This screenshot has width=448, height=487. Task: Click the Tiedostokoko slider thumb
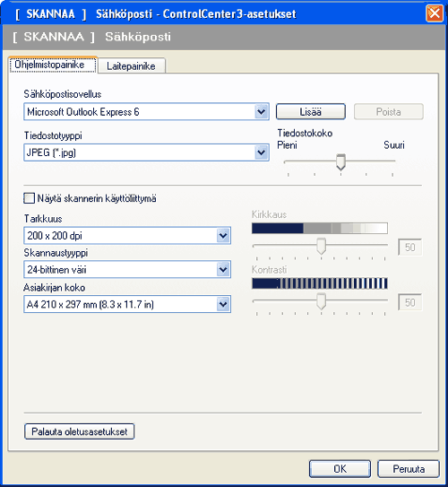(x=340, y=161)
